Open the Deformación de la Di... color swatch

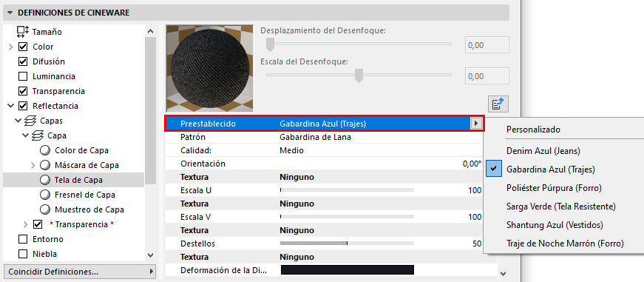point(347,270)
